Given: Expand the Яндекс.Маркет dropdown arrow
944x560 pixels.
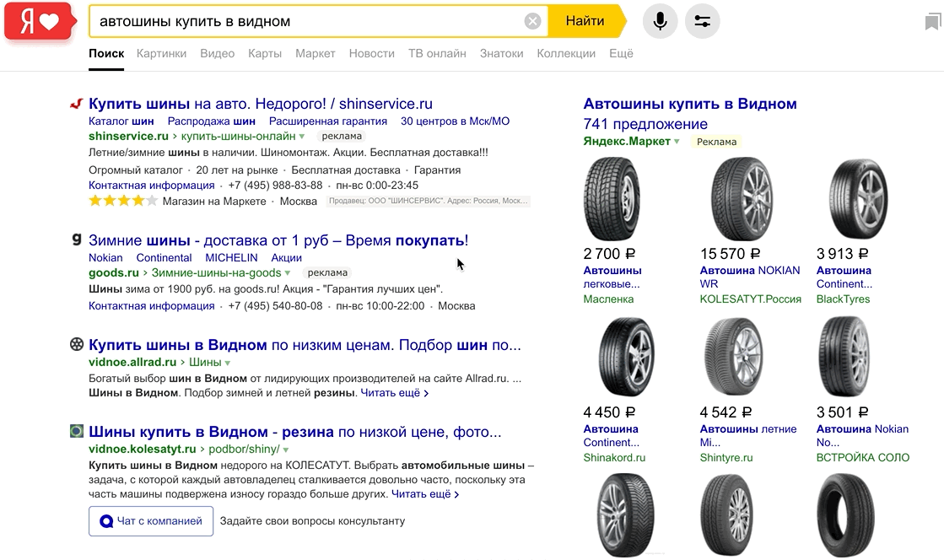Looking at the screenshot, I should click(x=677, y=142).
